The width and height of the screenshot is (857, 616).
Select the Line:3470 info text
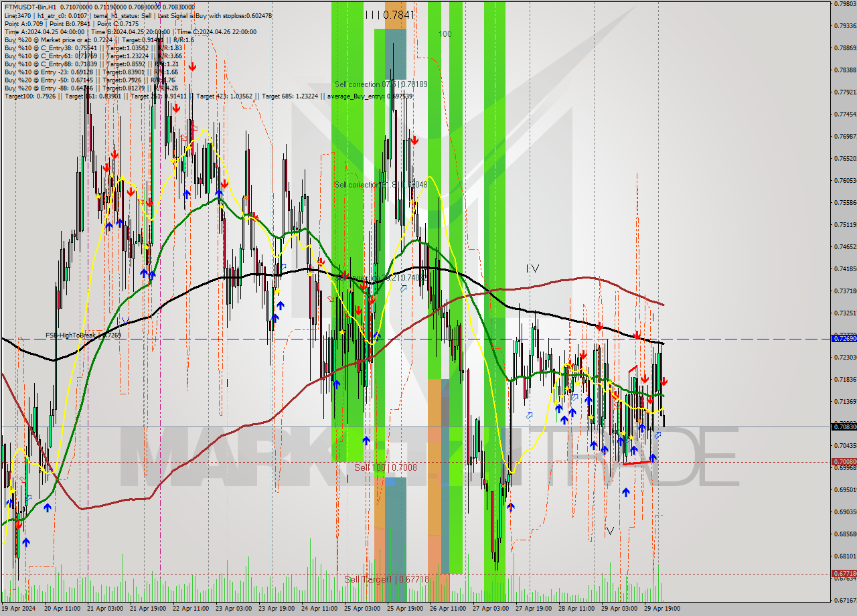pos(18,15)
